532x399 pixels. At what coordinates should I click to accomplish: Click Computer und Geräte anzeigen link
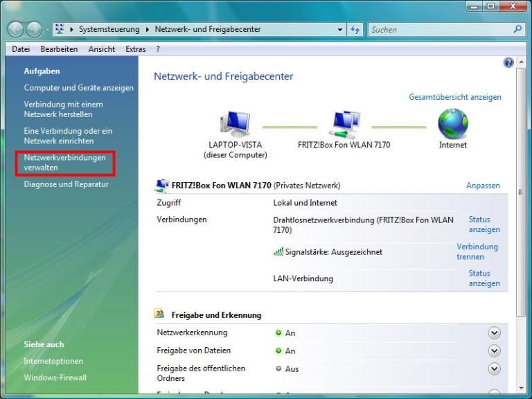[x=79, y=87]
